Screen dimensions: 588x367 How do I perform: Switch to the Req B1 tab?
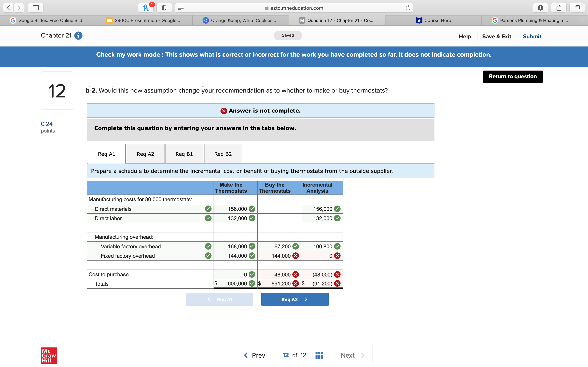[184, 154]
